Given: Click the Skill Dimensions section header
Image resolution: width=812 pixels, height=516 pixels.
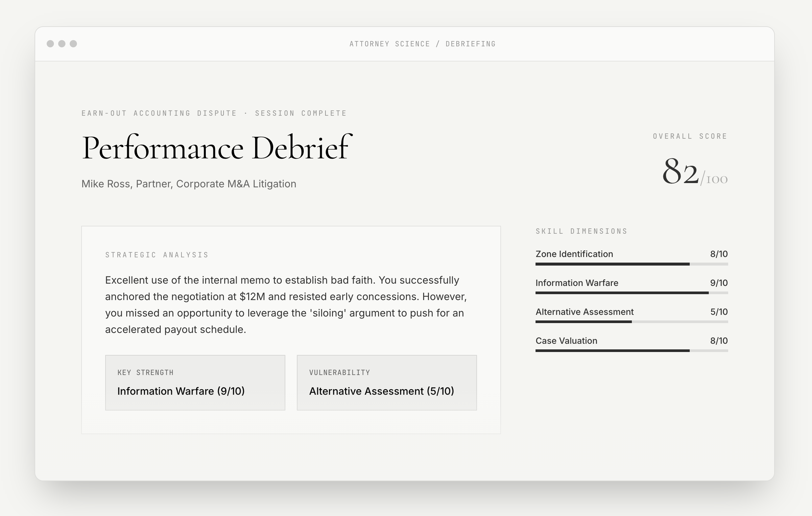Looking at the screenshot, I should [581, 231].
